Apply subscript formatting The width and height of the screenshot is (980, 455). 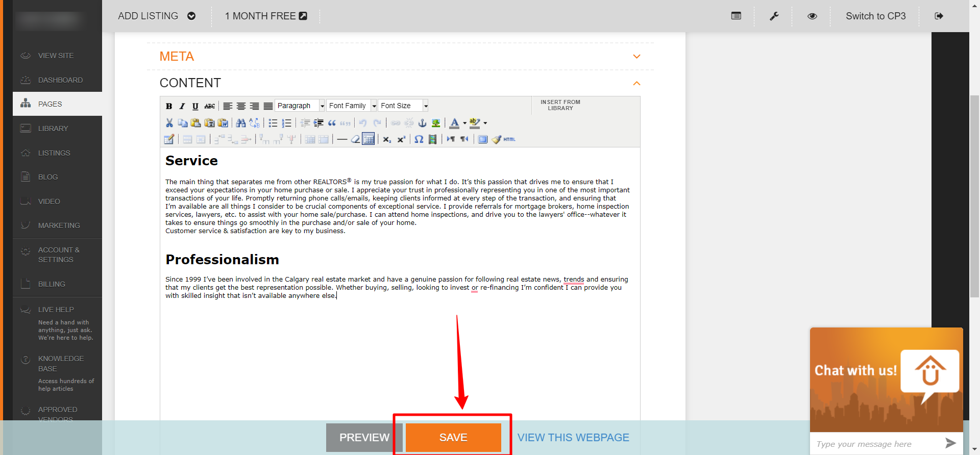pos(387,139)
